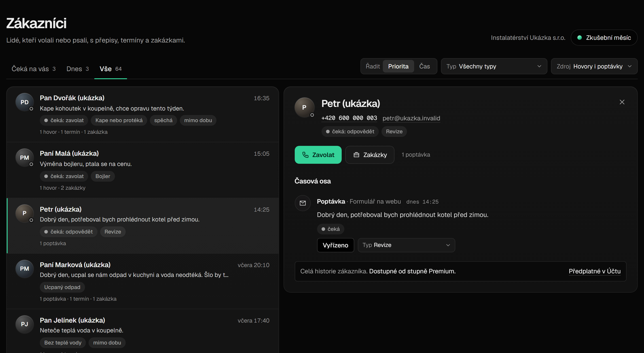Switch to the Čeká na vás tab
This screenshot has height=353, width=644.
click(34, 69)
